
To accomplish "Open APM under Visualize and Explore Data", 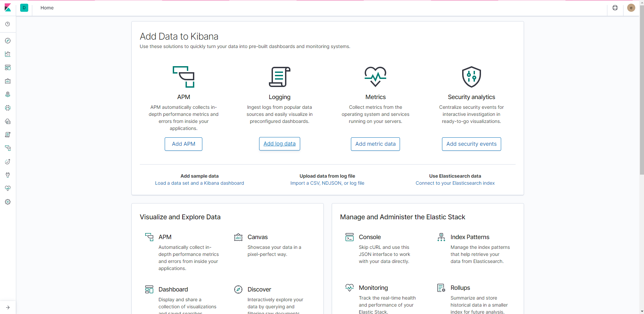I will 165,237.
